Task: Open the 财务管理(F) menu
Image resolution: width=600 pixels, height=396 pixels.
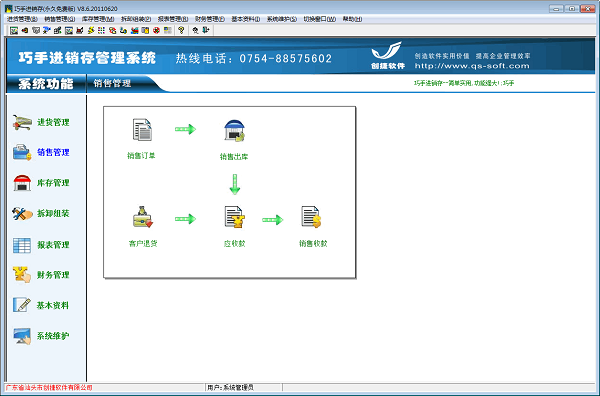Action: point(210,19)
